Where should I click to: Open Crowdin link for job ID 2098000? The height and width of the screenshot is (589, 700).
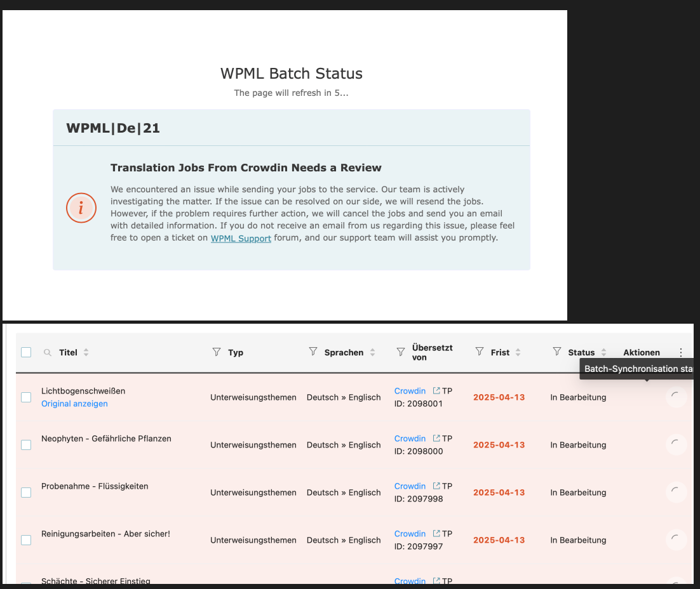coord(410,439)
